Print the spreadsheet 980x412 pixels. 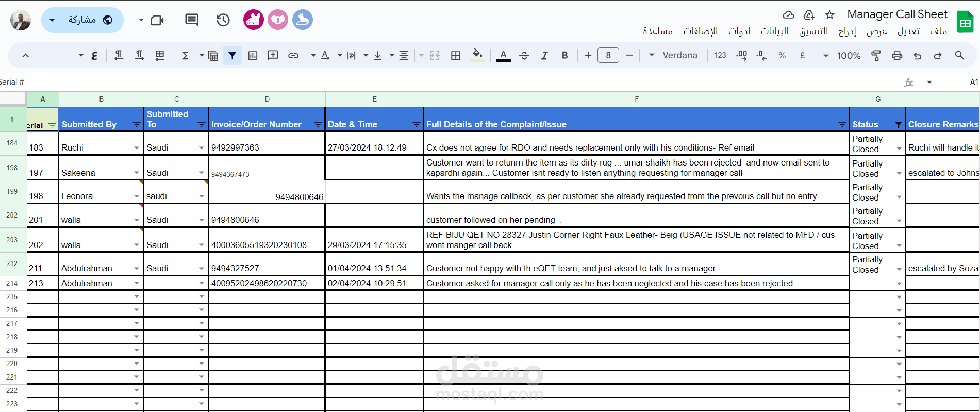pyautogui.click(x=897, y=55)
